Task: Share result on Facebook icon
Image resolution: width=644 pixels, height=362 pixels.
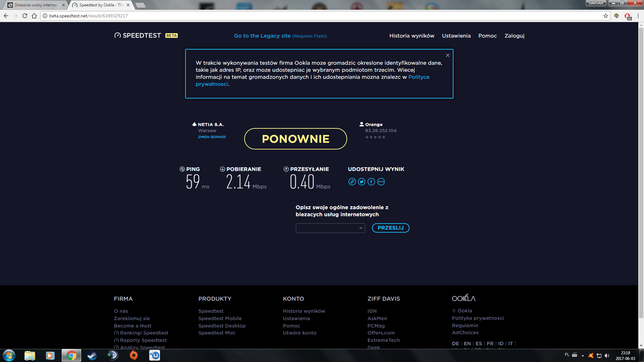Action: click(x=371, y=182)
